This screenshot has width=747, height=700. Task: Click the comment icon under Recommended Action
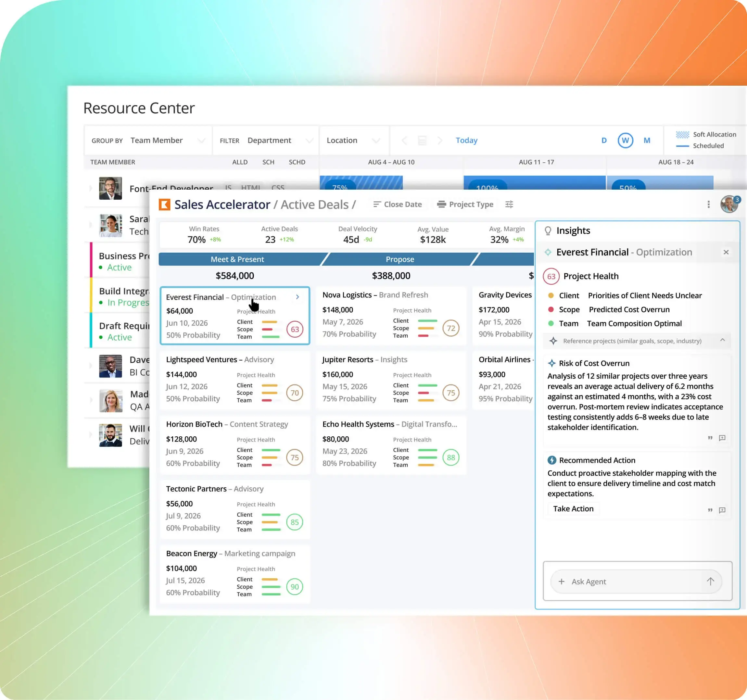pyautogui.click(x=722, y=510)
